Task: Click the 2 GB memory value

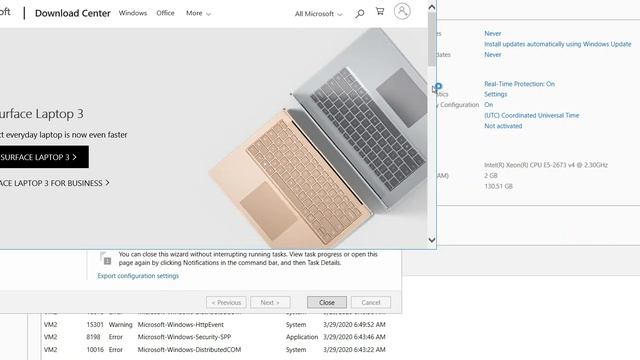Action: 491,176
